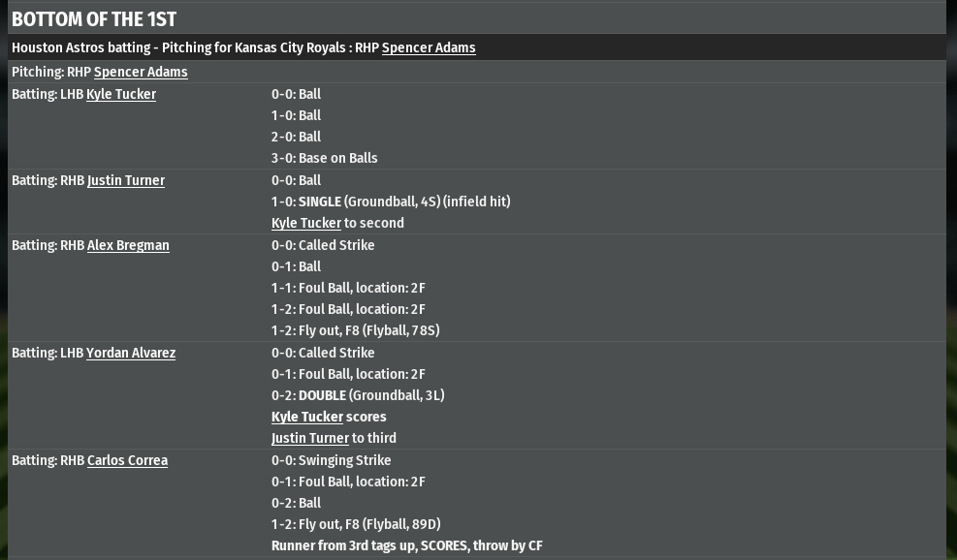Open Yordan Alvarez's player page
The image size is (957, 560).
131,353
